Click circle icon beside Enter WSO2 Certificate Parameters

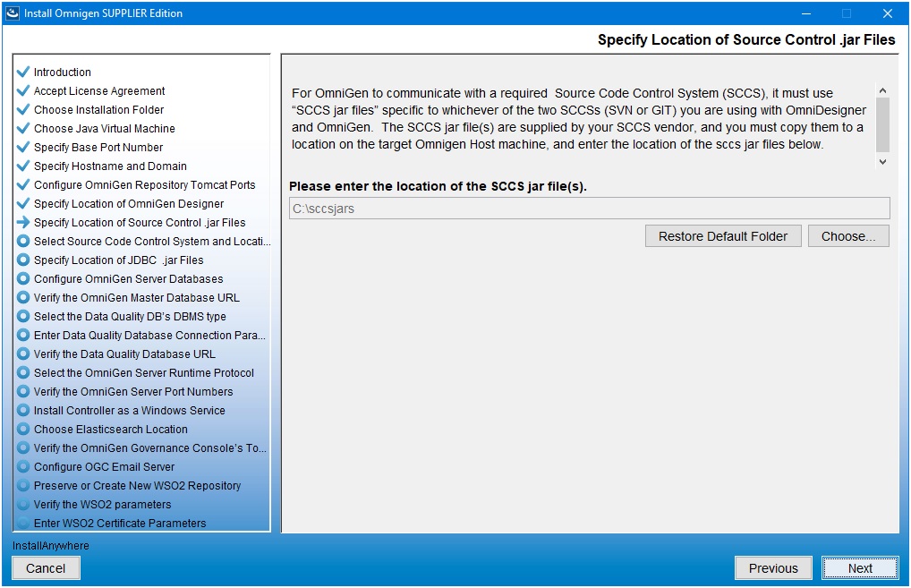coord(23,523)
